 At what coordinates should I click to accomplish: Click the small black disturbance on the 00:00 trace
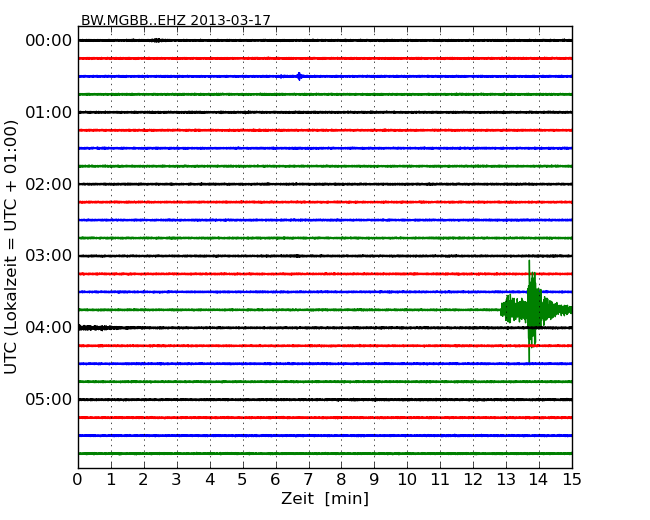pyautogui.click(x=157, y=40)
